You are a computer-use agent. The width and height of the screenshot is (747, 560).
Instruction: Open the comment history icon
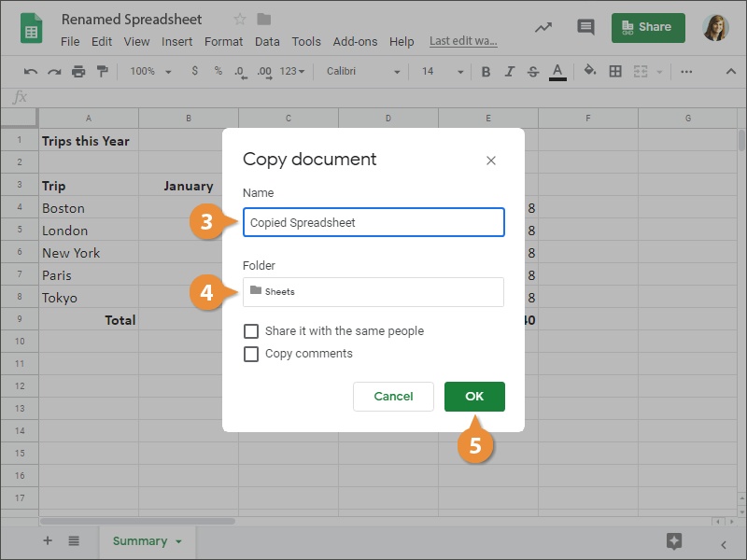[x=585, y=27]
